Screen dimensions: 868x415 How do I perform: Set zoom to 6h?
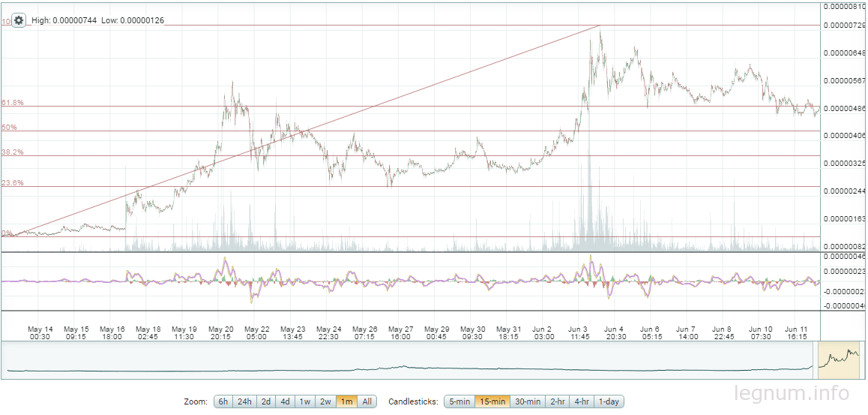point(223,401)
